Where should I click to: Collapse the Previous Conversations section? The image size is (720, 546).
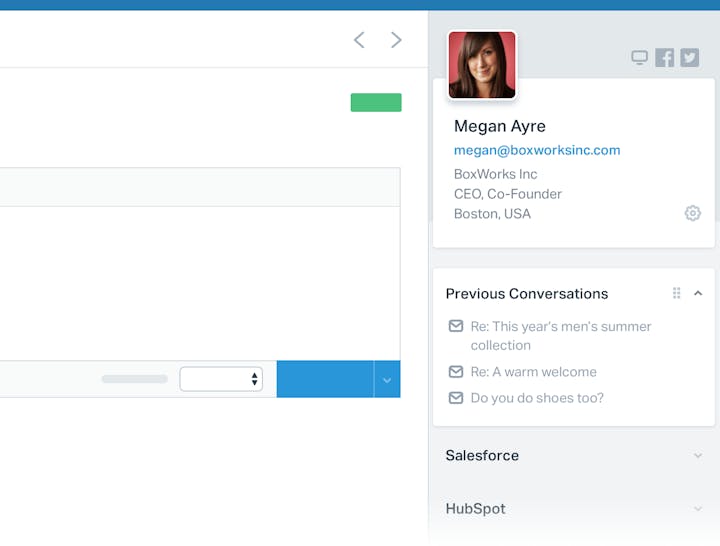click(698, 293)
